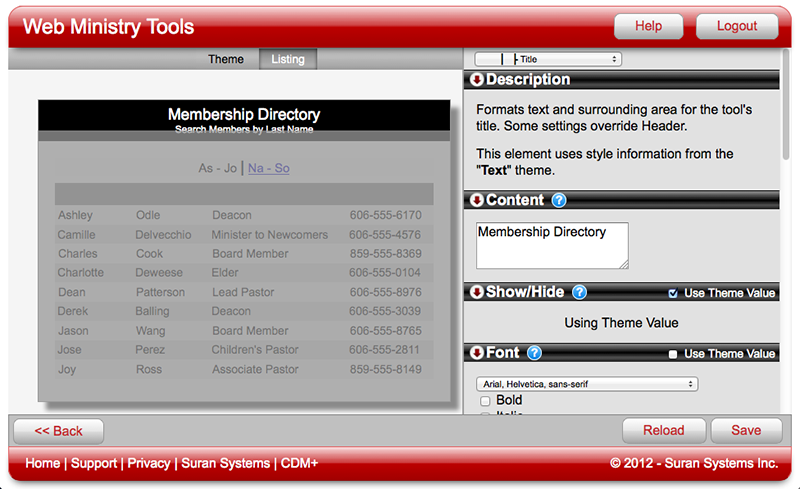Open the Title element dropdown
This screenshot has height=489, width=800.
548,60
